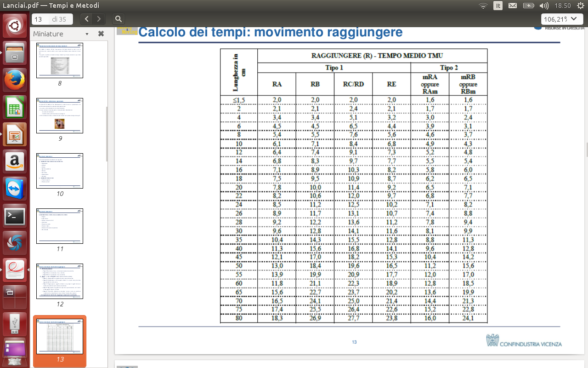Open the sound volume indicator

(544, 6)
